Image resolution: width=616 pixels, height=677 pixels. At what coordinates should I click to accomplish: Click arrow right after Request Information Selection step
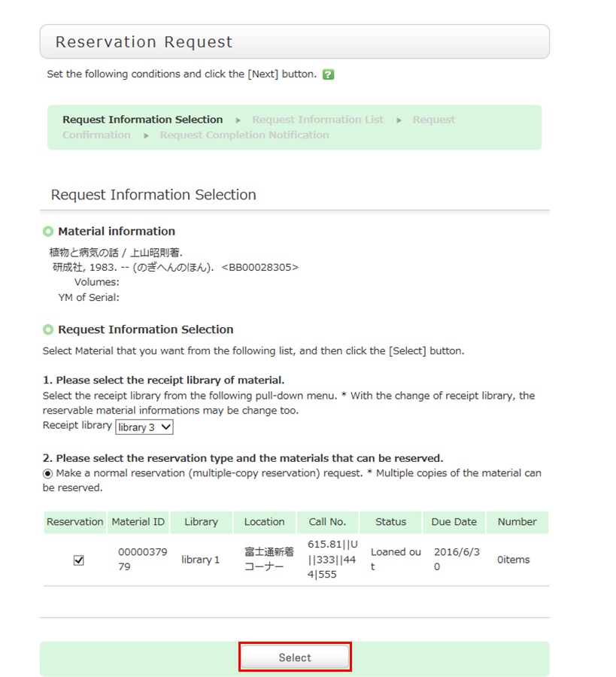238,120
